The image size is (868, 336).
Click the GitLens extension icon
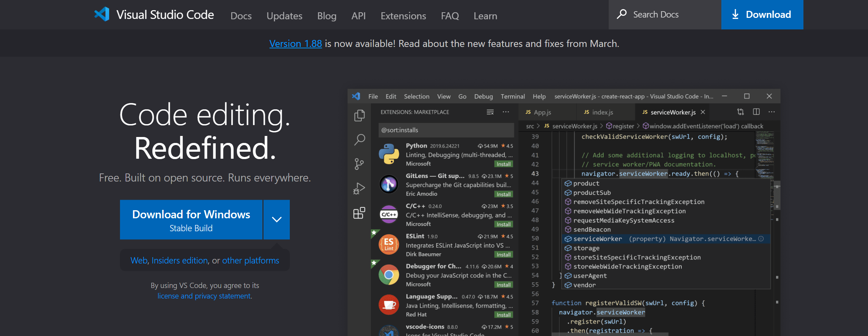tap(389, 184)
